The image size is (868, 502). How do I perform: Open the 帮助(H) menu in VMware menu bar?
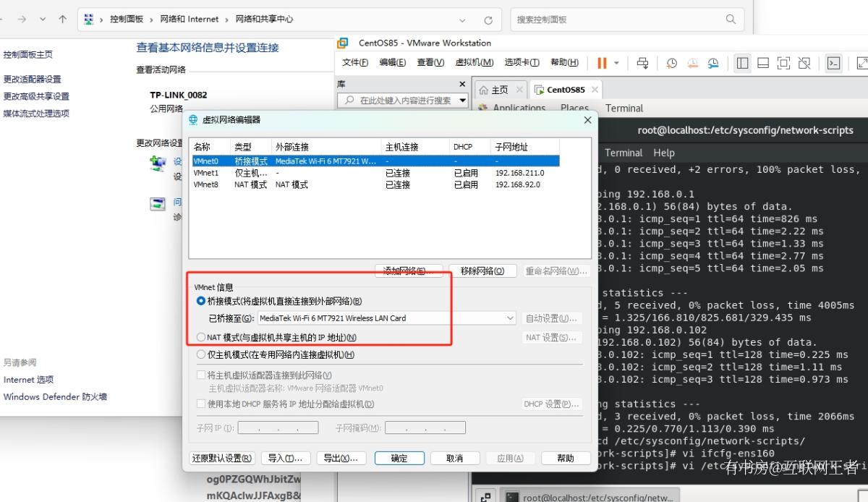coord(564,63)
